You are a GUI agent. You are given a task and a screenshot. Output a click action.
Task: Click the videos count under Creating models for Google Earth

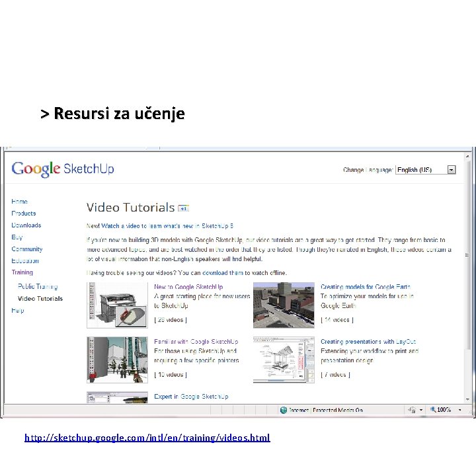[337, 320]
